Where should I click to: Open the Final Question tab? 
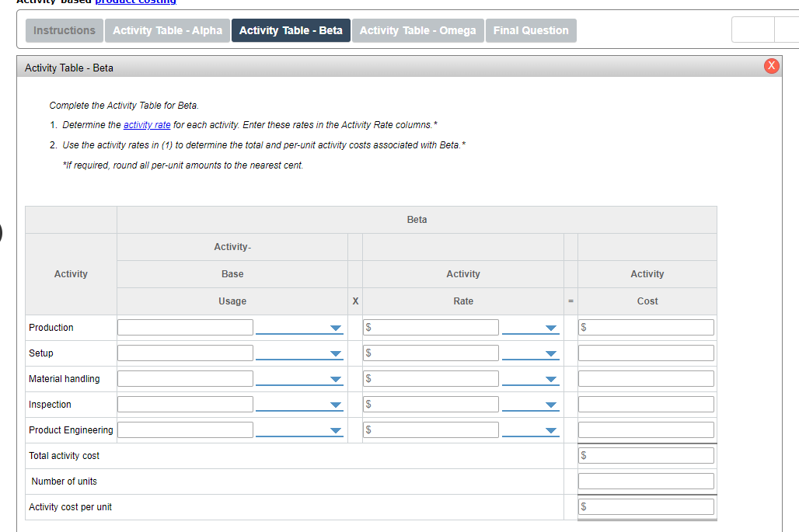(530, 30)
